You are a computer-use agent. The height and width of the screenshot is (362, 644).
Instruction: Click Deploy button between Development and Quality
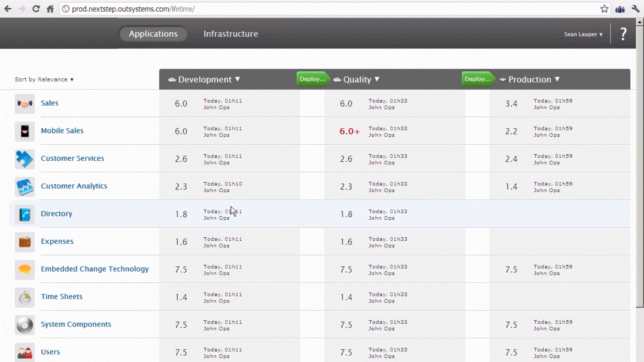313,79
